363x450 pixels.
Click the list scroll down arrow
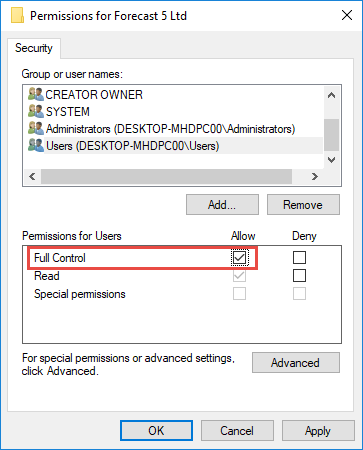331,160
